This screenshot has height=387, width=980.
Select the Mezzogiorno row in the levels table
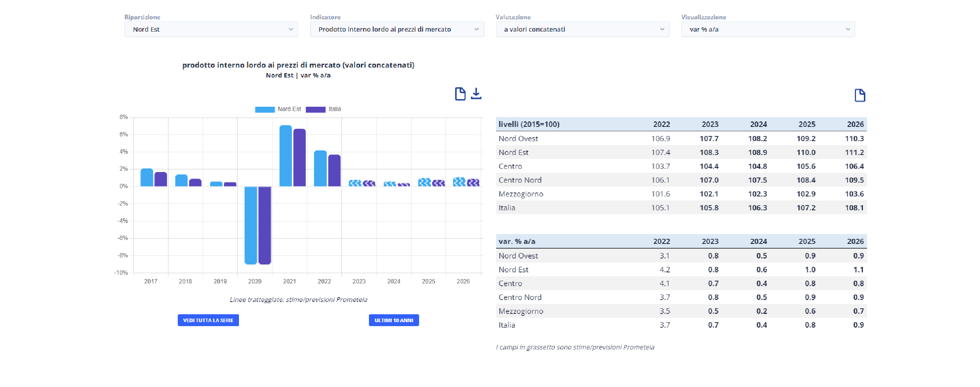coord(521,194)
